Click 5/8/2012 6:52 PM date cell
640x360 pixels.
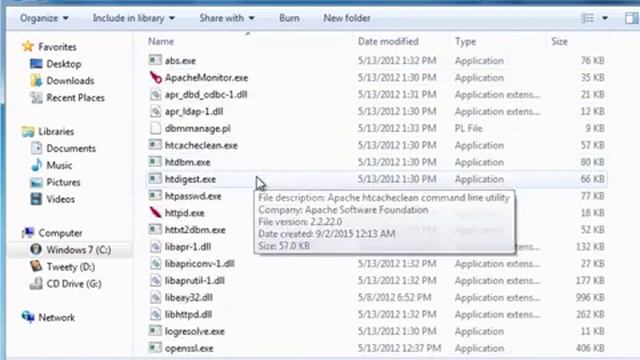tap(394, 298)
